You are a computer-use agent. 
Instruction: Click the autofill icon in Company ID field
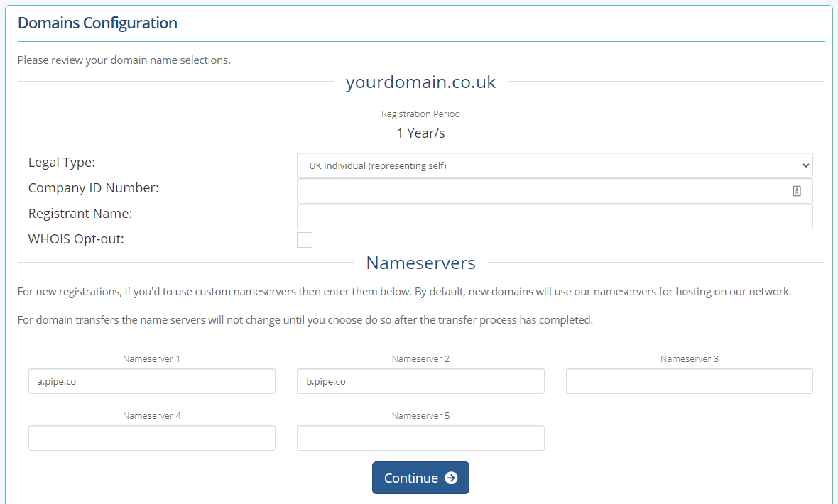(796, 191)
